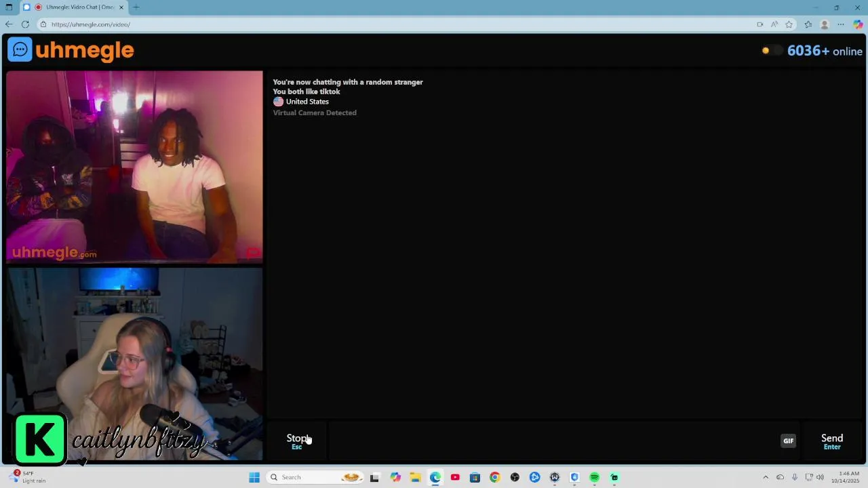This screenshot has width=868, height=488.
Task: Click the 'Virtual Camera Detected' notice
Action: pos(315,113)
